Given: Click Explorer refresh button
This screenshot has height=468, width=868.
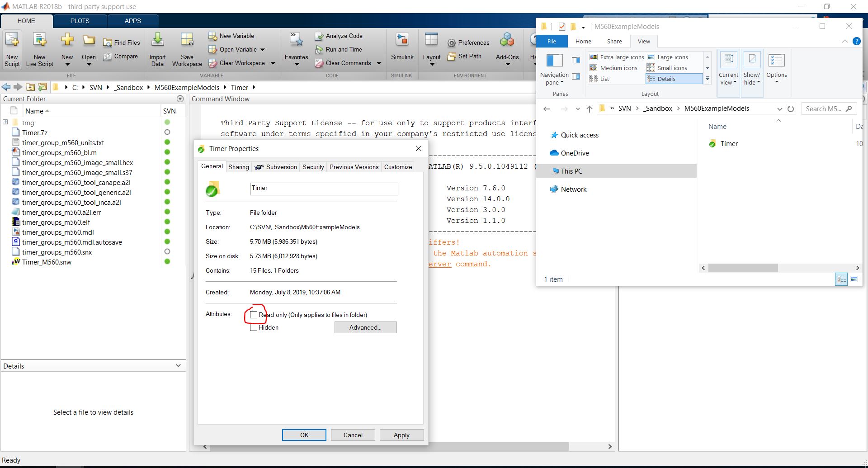Looking at the screenshot, I should [x=790, y=109].
